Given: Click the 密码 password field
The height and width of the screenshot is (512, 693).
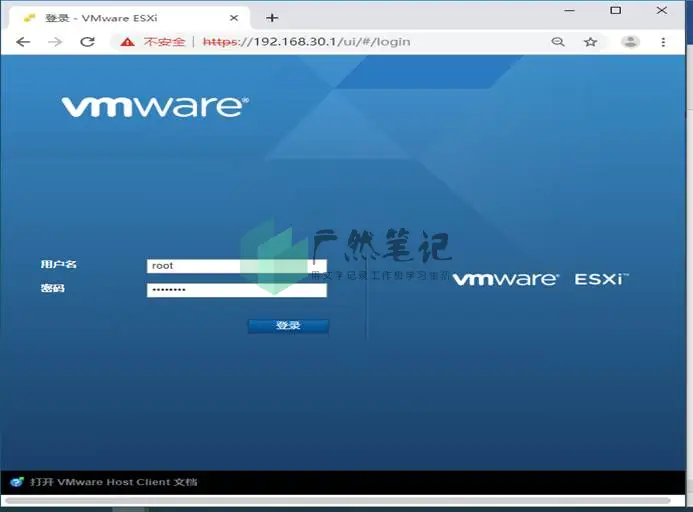Looking at the screenshot, I should click(x=237, y=290).
